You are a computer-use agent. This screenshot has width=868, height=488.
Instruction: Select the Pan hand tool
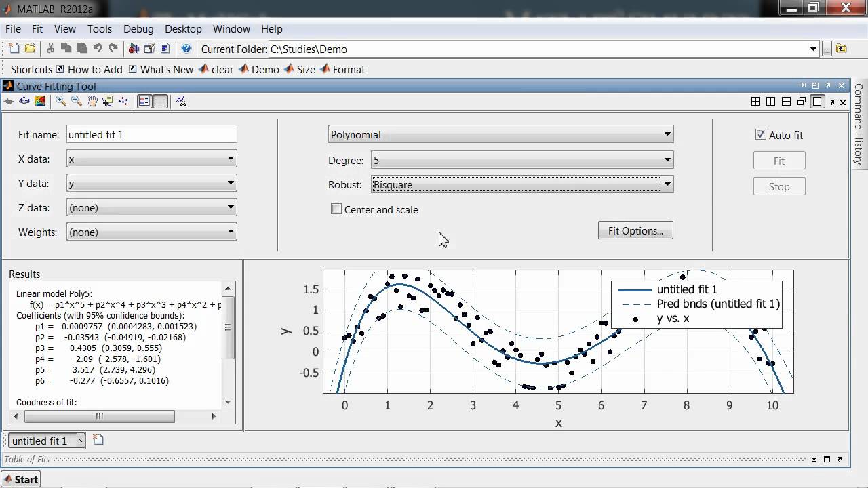[x=92, y=101]
